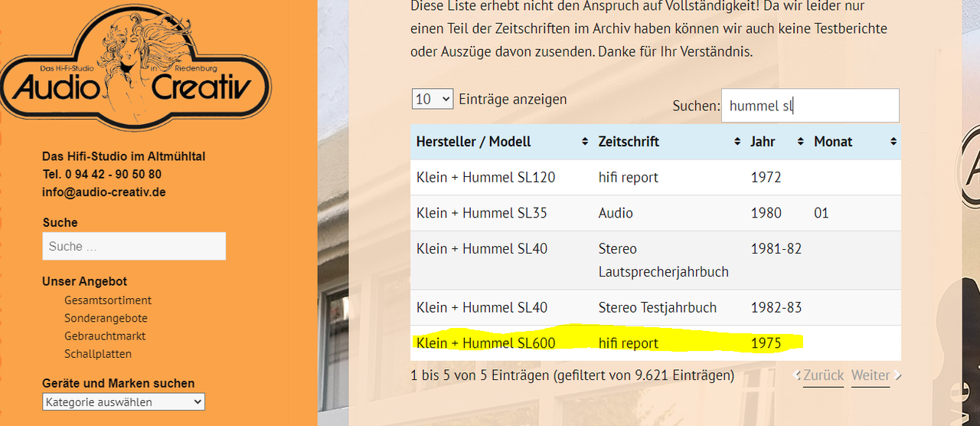Open the Gebrauchtmarkt link
Image resolution: width=980 pixels, height=426 pixels.
105,336
